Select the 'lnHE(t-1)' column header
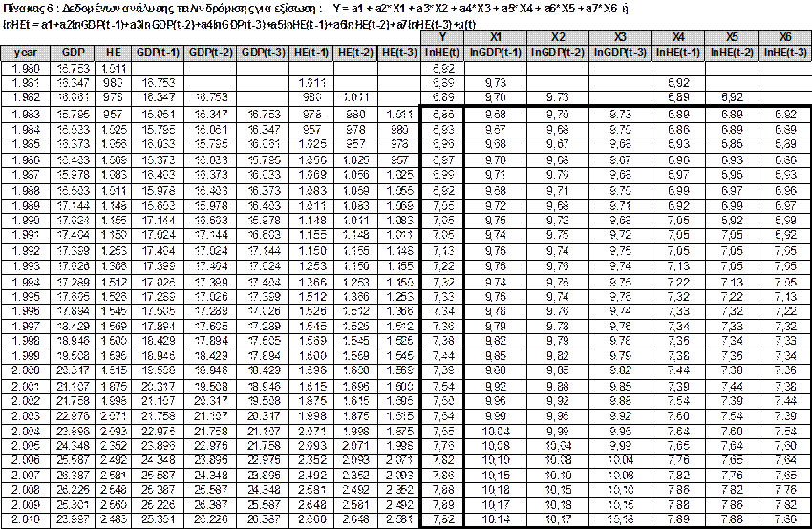This screenshot has height=529, width=812. (678, 53)
